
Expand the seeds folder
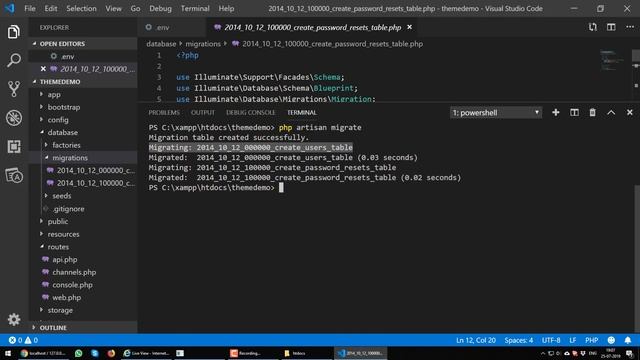[x=62, y=196]
